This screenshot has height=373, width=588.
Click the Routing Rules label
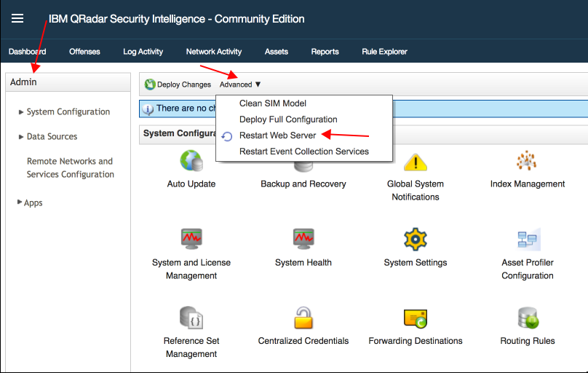(x=528, y=341)
